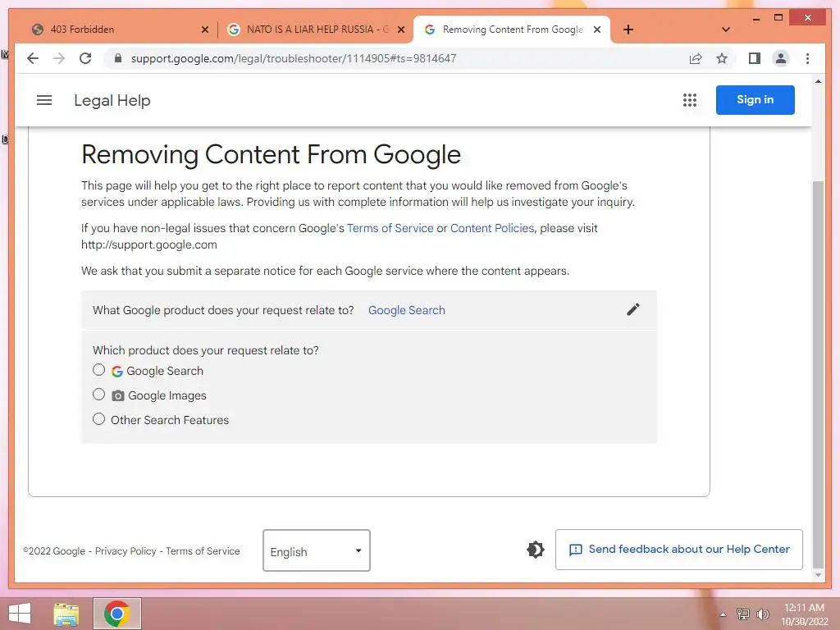840x630 pixels.
Task: Click the Chrome icon in the taskbar
Action: (x=117, y=614)
